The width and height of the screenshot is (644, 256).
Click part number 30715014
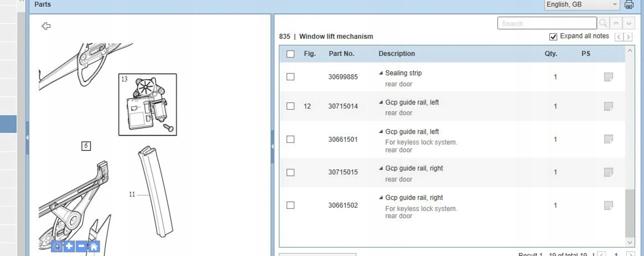point(343,106)
